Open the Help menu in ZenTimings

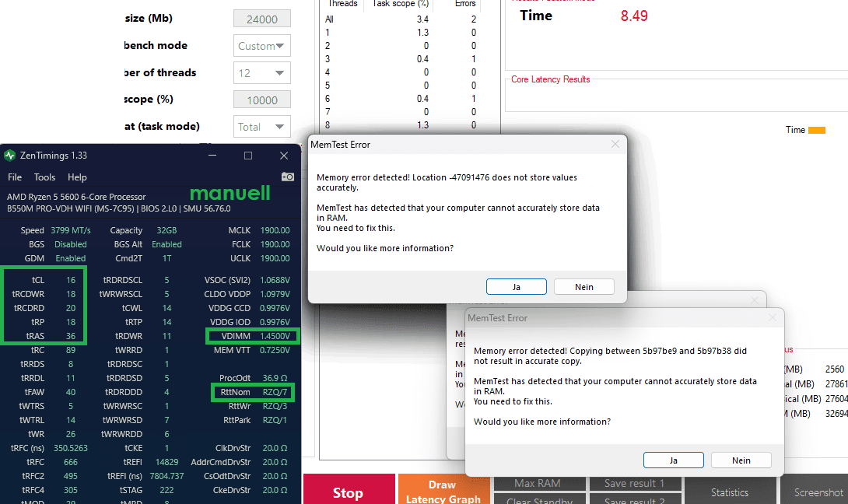[77, 177]
